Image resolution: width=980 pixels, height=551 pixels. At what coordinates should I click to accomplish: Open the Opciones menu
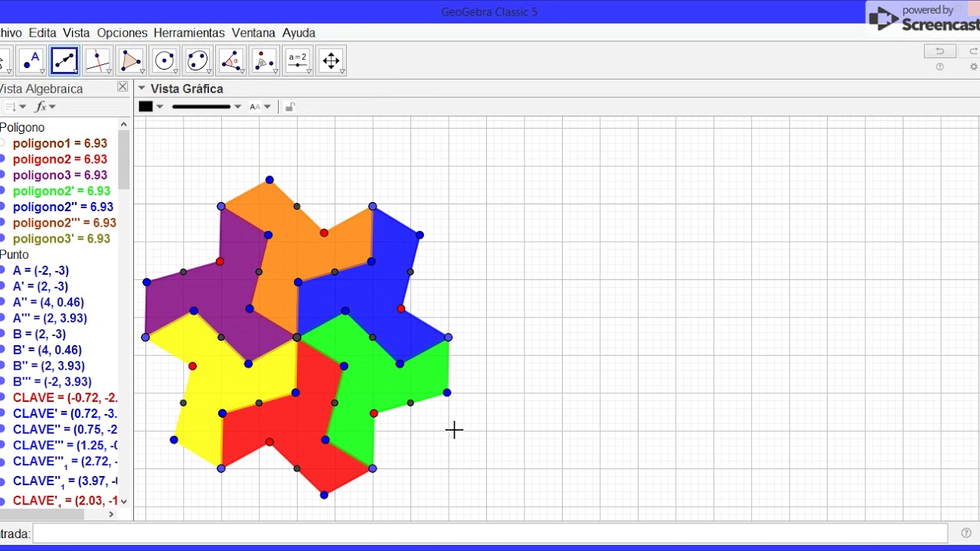(122, 33)
